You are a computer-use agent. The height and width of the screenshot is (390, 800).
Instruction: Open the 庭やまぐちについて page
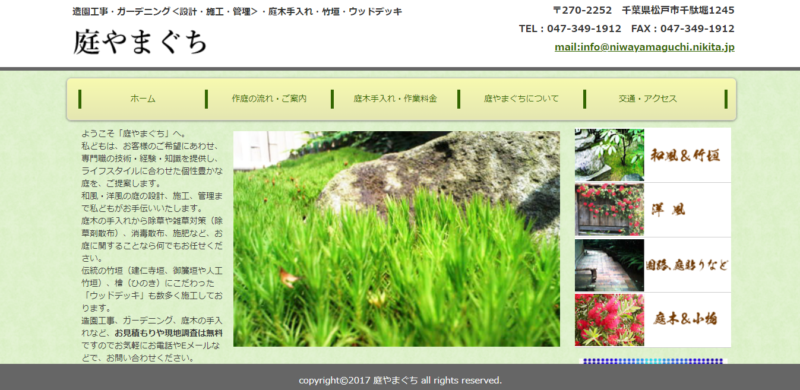coord(521,99)
